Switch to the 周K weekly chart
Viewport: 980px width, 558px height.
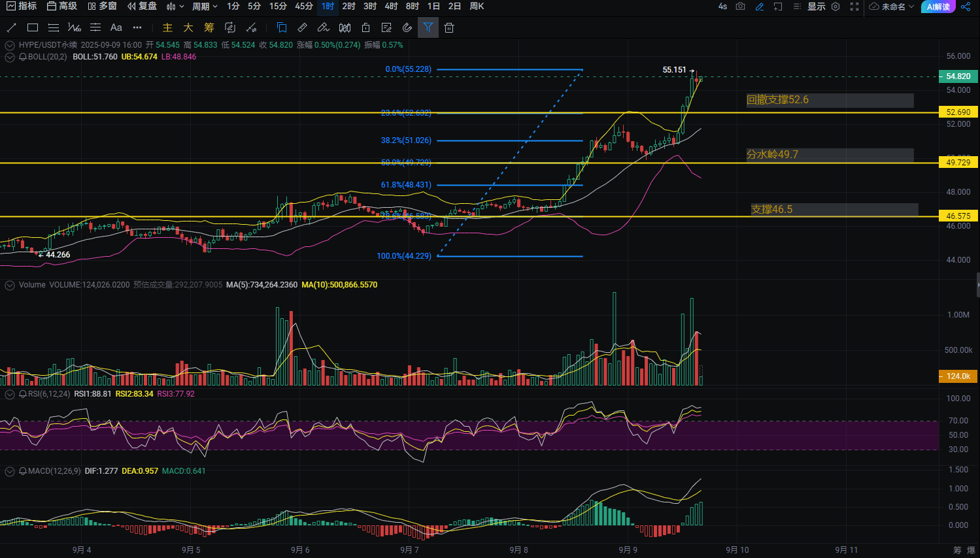(479, 7)
